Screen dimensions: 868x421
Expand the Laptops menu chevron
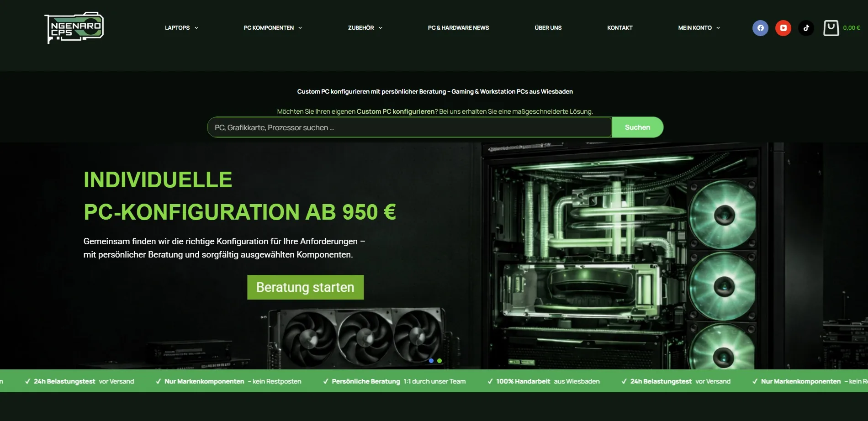[x=196, y=28]
